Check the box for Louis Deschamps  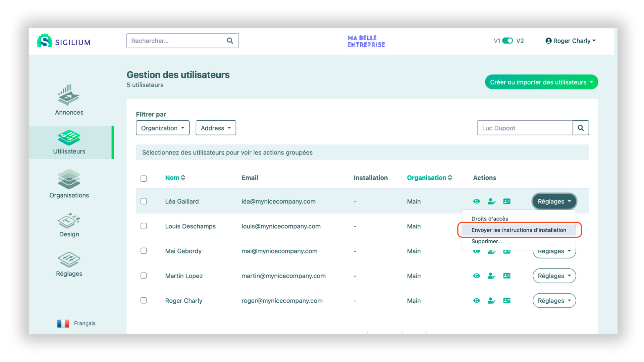tap(144, 226)
